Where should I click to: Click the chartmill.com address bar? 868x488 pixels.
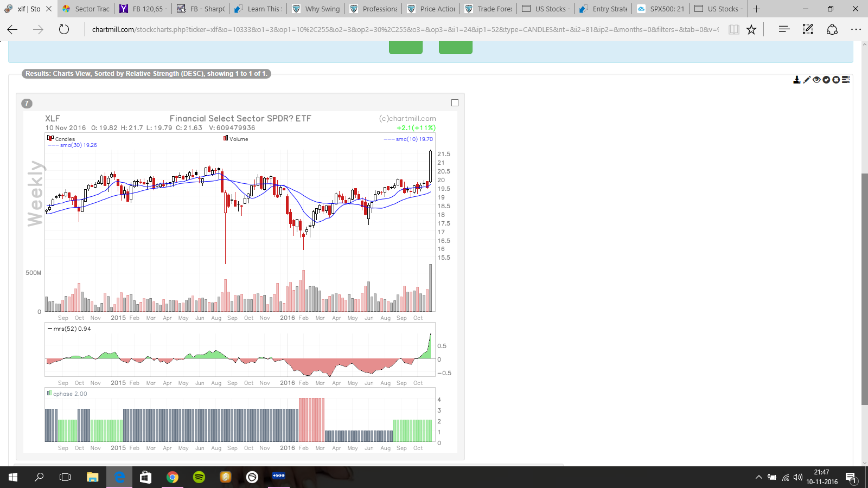(404, 29)
